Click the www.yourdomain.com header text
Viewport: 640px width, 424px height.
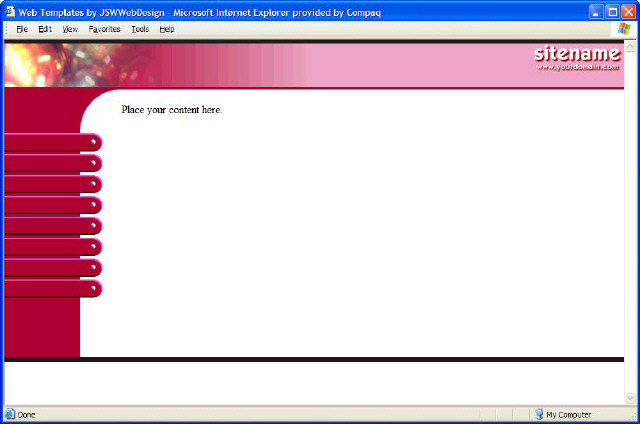578,67
